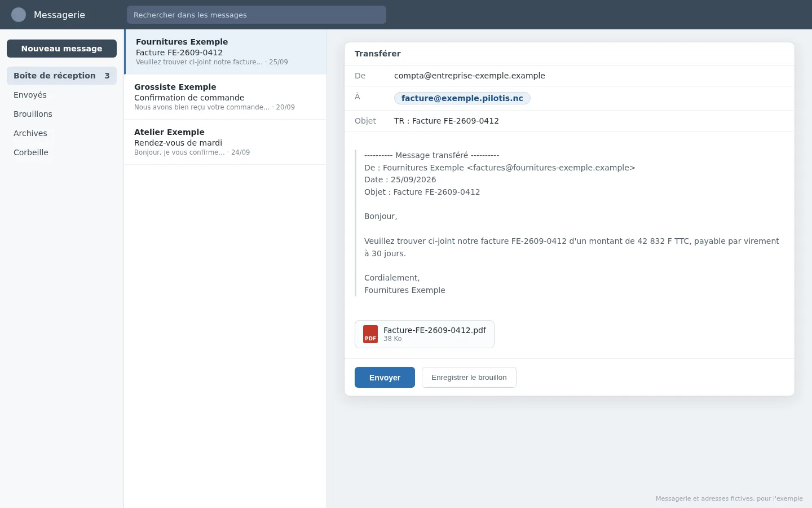This screenshot has height=508, width=812.
Task: Click Enregistrer le brouillon
Action: pyautogui.click(x=469, y=378)
